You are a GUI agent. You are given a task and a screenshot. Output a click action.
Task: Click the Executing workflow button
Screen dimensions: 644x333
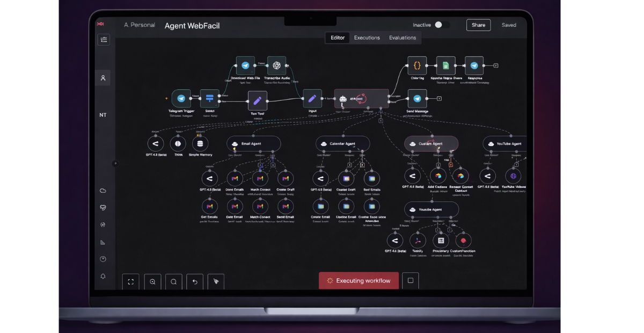click(x=358, y=281)
